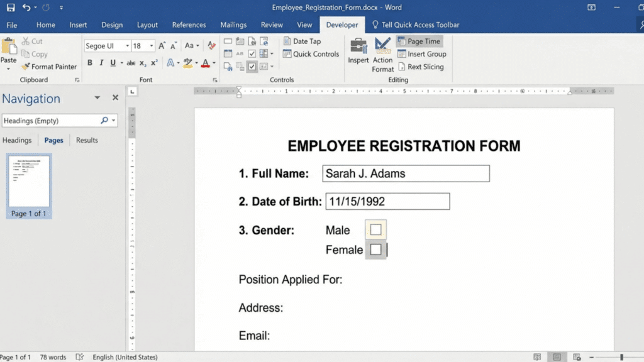Toggle Bold formatting in the Font group
This screenshot has width=644, height=362.
click(90, 62)
